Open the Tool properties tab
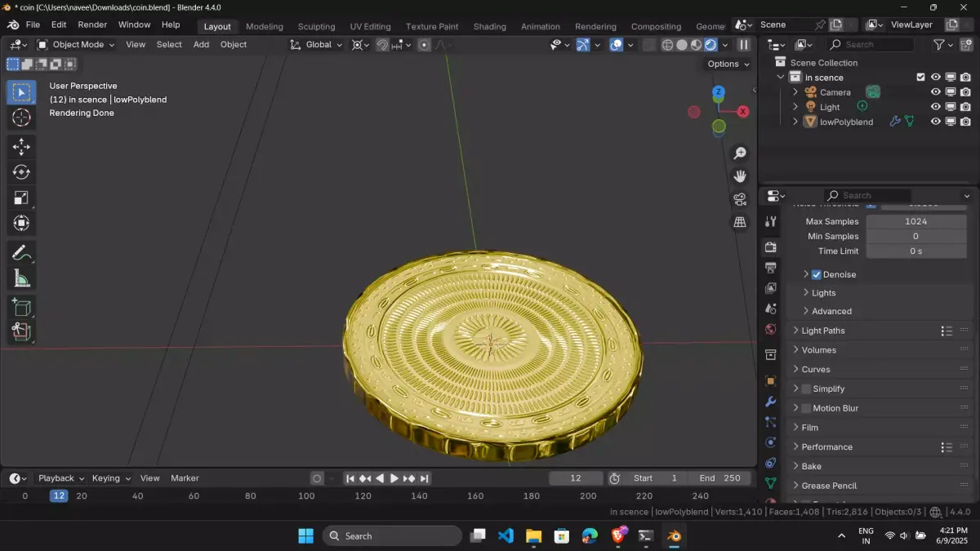980x551 pixels. (771, 222)
